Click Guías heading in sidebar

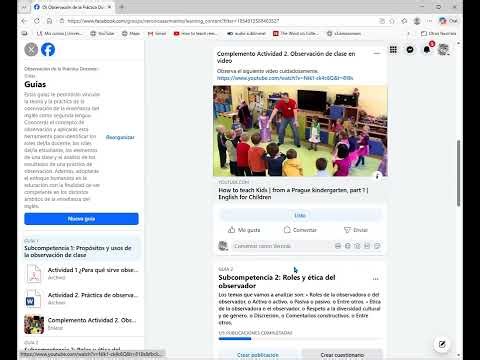pos(35,84)
